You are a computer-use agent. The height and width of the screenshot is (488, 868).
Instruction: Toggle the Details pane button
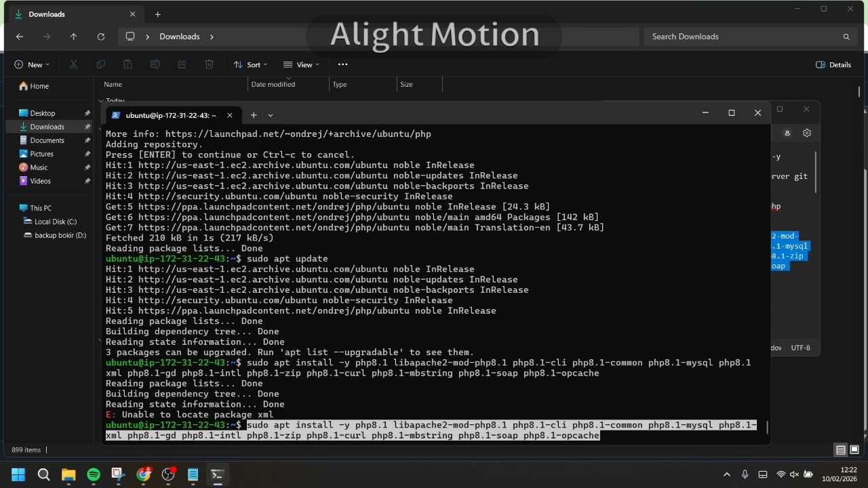pyautogui.click(x=833, y=64)
